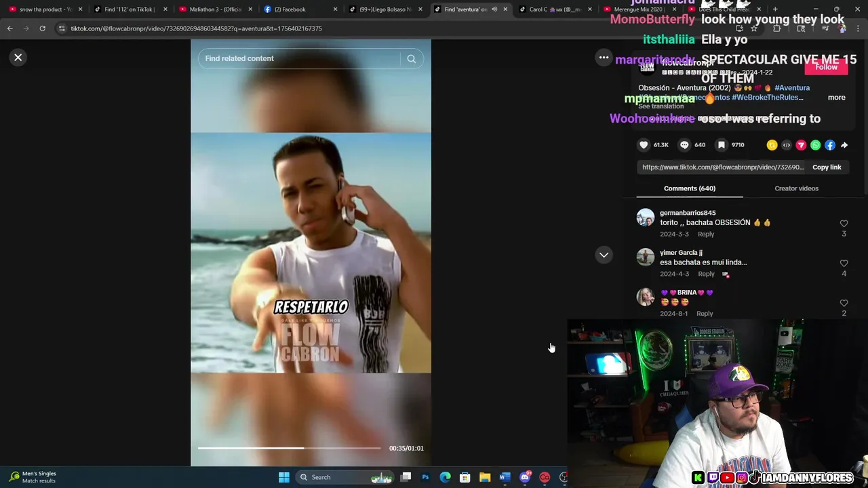The width and height of the screenshot is (868, 488).
Task: Like germanbarrios845's comment
Action: pyautogui.click(x=844, y=224)
